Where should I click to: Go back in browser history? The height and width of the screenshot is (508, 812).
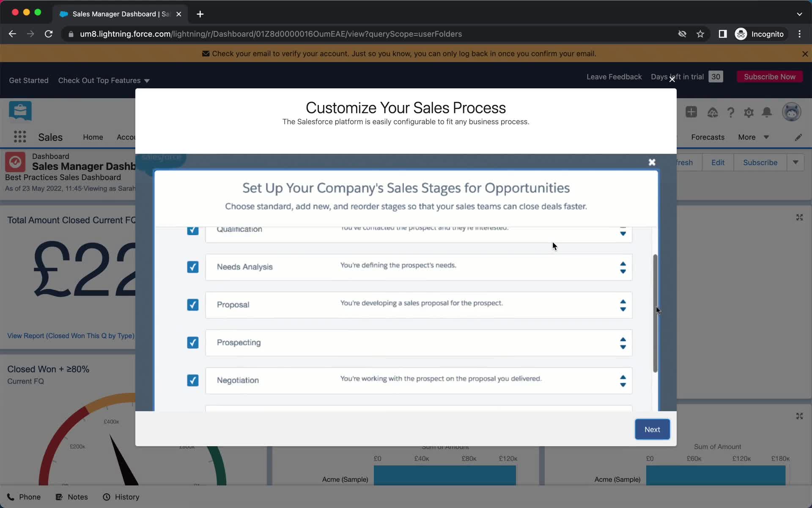point(12,34)
